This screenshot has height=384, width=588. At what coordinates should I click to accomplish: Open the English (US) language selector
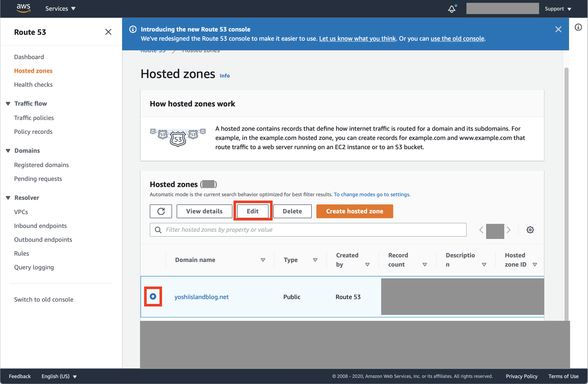[x=59, y=376]
